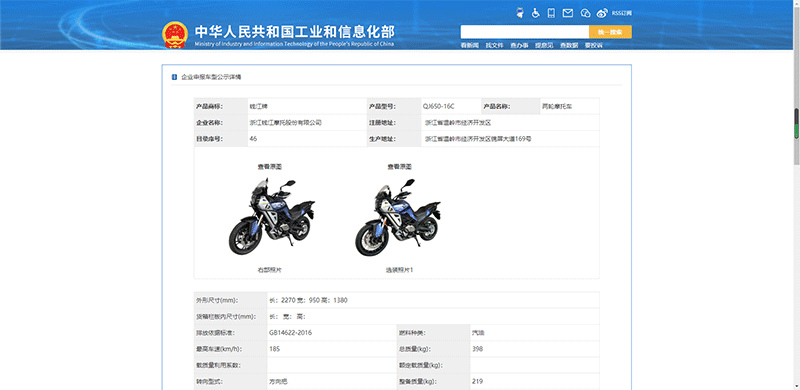Open the 看新闻 navigation item
The image size is (800, 390).
[x=469, y=45]
